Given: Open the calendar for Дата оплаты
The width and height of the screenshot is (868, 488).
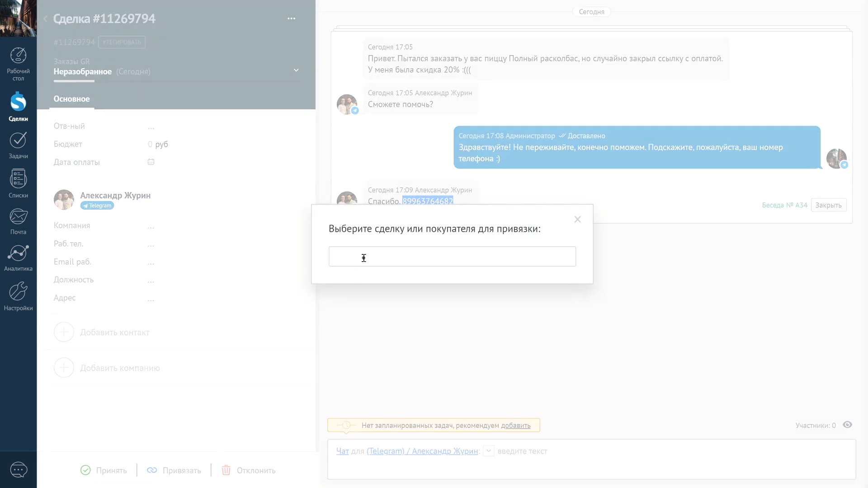Looking at the screenshot, I should tap(151, 161).
